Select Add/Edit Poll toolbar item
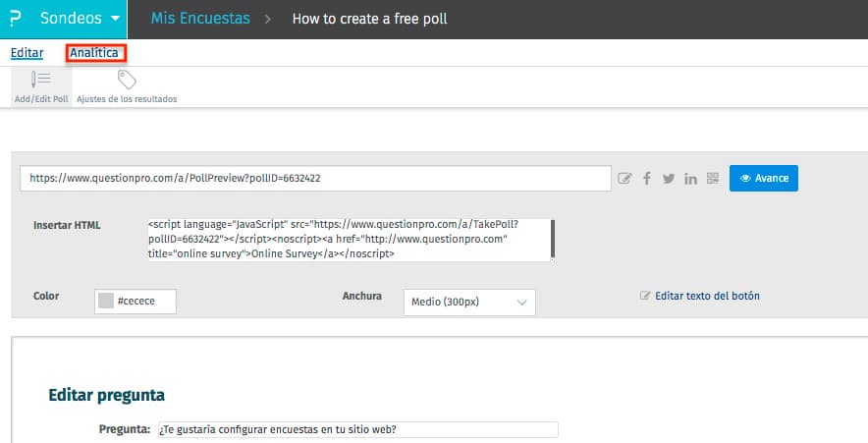The width and height of the screenshot is (868, 443). (41, 87)
